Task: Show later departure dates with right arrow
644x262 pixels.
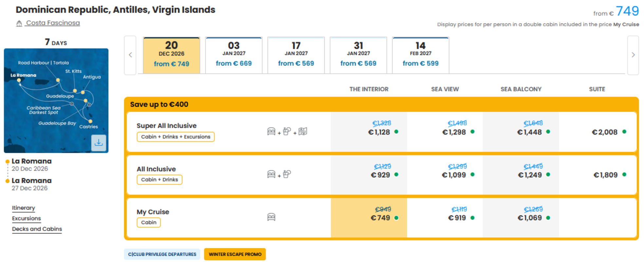Action: [633, 55]
